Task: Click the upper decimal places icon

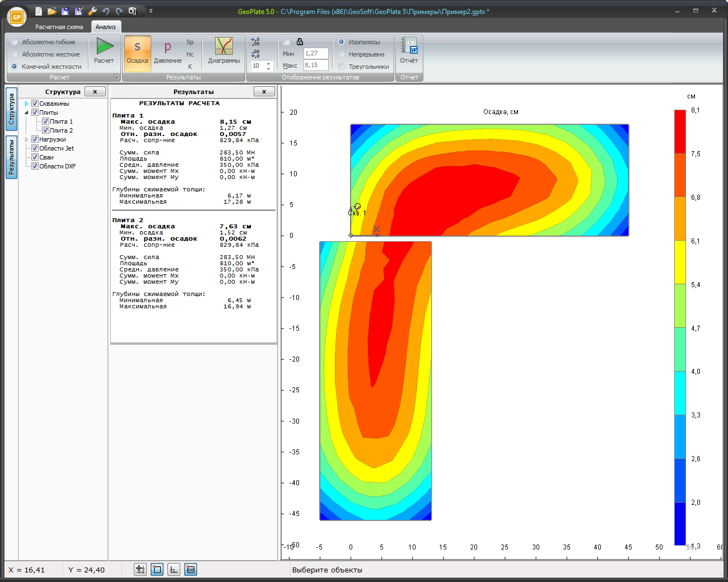Action: [255, 42]
